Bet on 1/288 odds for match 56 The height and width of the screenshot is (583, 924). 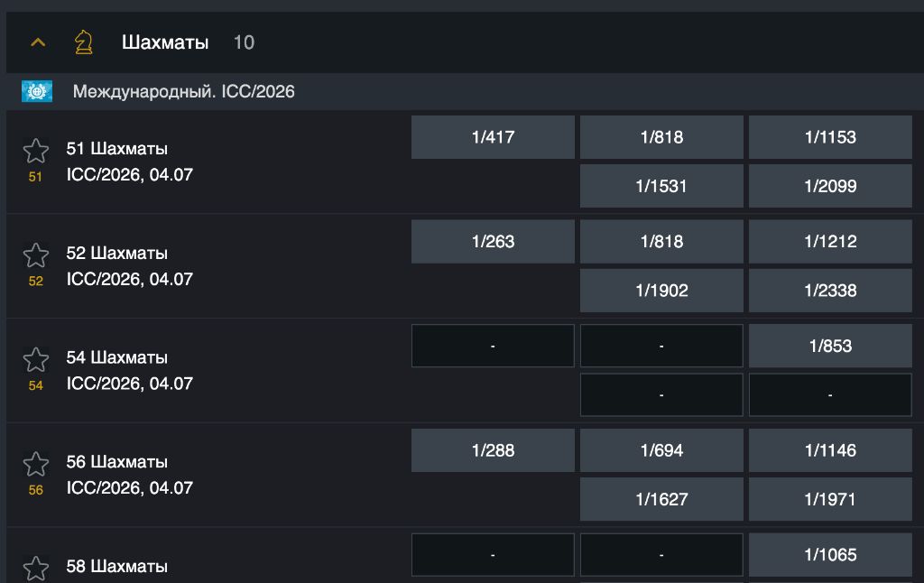(493, 450)
